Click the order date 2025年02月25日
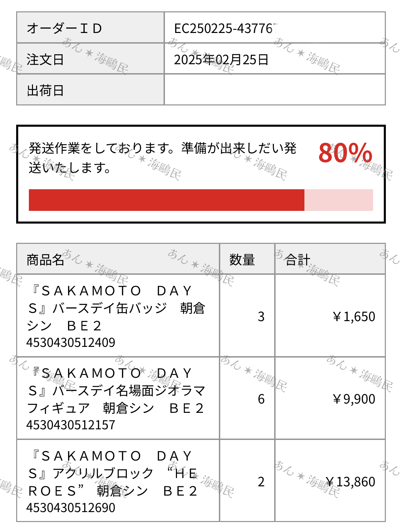Screen dimensions: 402x532 (x=221, y=59)
